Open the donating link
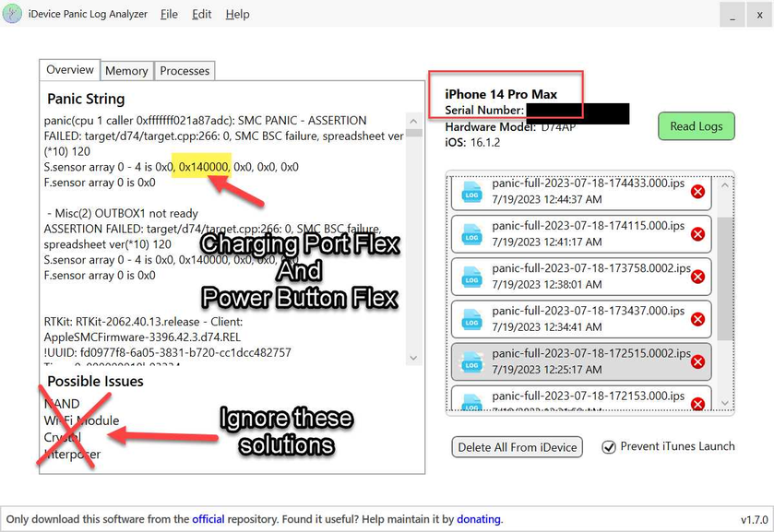Screen dimensions: 774x532 479,518
